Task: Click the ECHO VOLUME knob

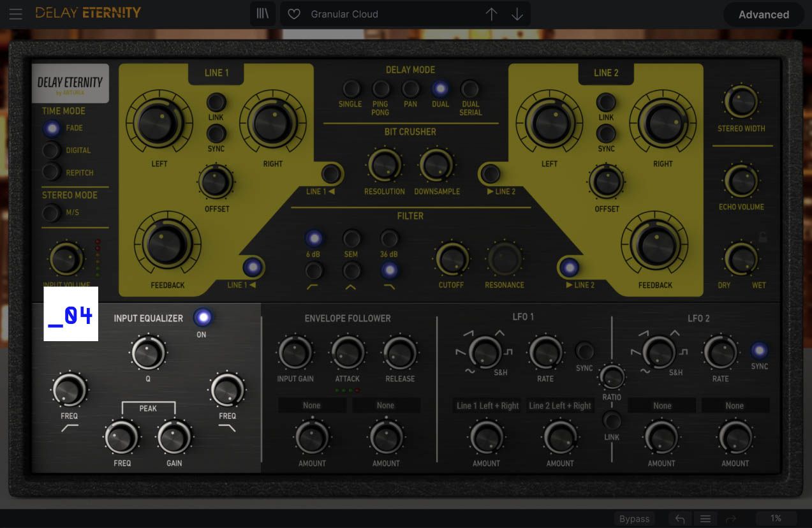Action: (x=741, y=180)
